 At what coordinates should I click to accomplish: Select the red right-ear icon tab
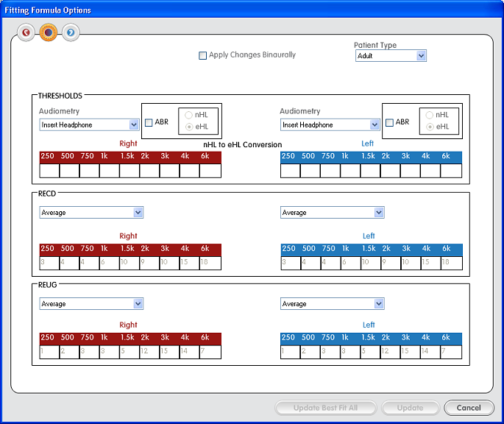coord(26,32)
